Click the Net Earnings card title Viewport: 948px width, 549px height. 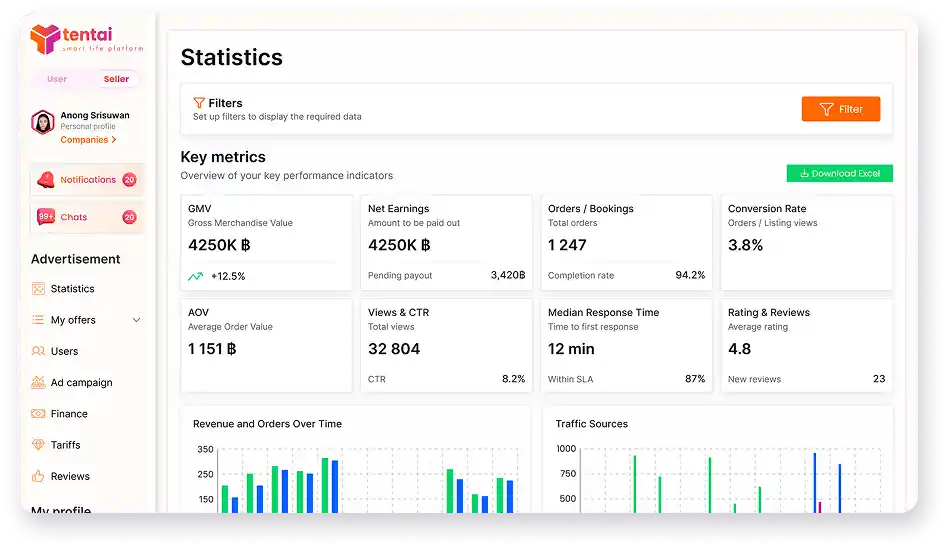398,209
